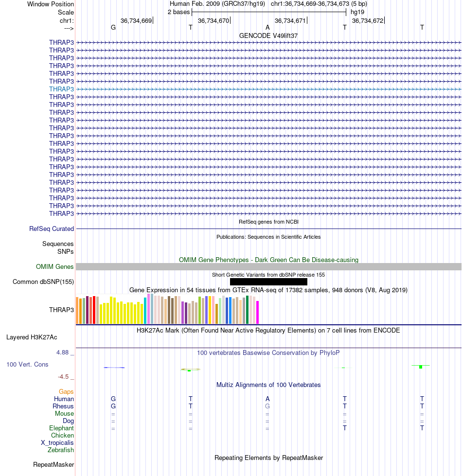Click the Human Feb. 2009 (GRCh37/hg19) title
Screen dimensions: 462x476
[217, 4]
